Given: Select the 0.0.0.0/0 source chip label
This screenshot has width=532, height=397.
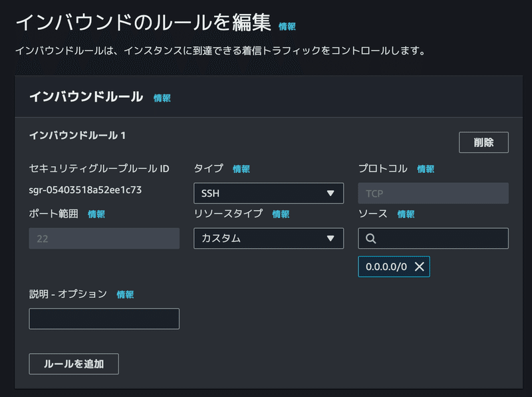Looking at the screenshot, I should click(x=386, y=267).
